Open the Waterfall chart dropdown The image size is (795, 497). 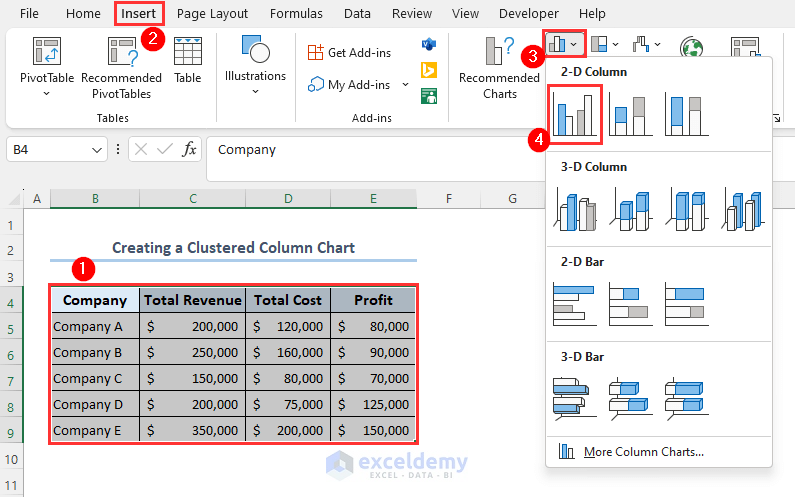tap(646, 44)
